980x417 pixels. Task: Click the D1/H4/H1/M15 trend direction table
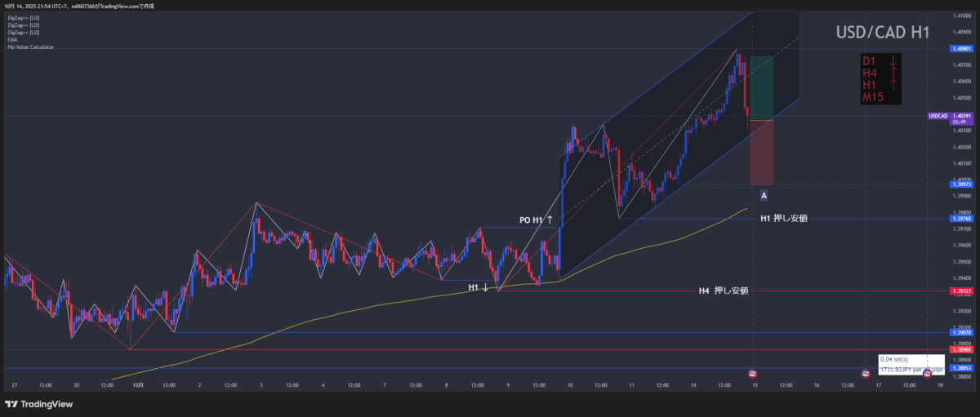click(x=882, y=79)
